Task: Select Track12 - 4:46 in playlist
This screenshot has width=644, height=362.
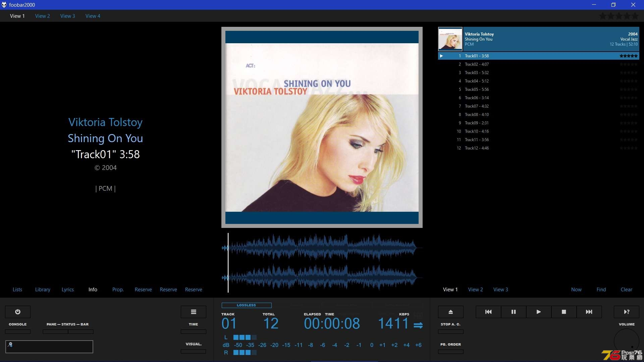Action: coord(539,148)
